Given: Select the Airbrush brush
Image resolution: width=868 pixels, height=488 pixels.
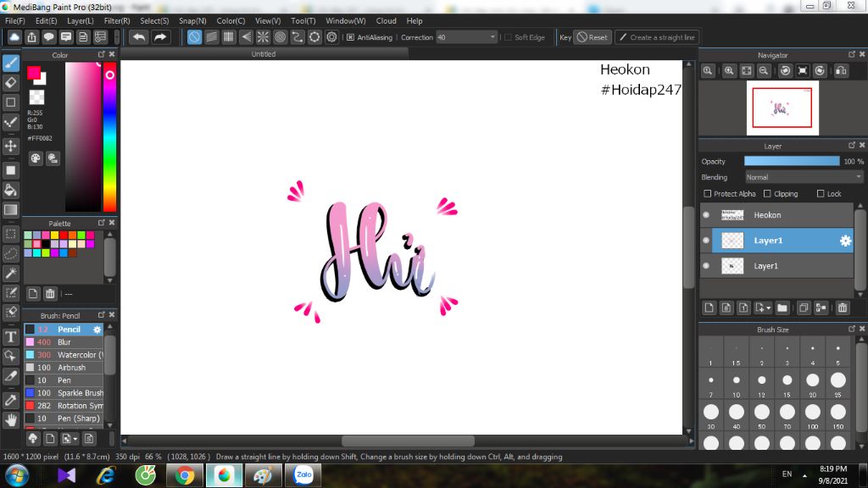Looking at the screenshot, I should [x=64, y=368].
